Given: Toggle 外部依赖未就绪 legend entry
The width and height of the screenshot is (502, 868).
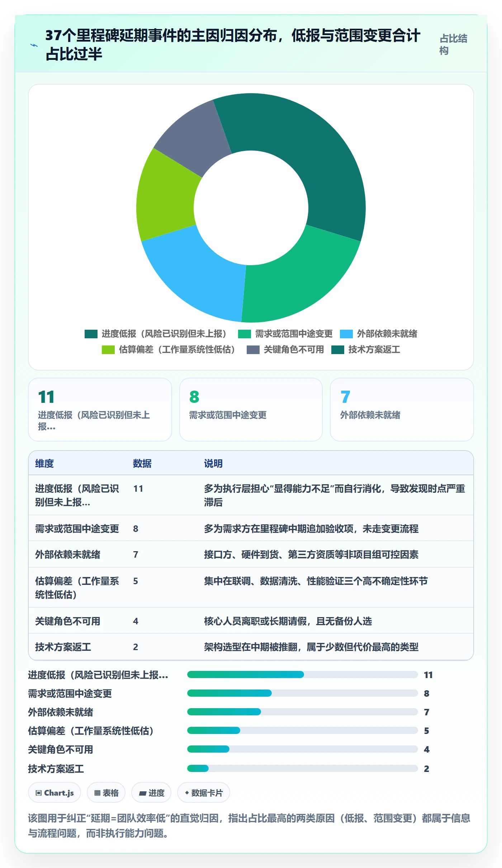Looking at the screenshot, I should pos(378,334).
